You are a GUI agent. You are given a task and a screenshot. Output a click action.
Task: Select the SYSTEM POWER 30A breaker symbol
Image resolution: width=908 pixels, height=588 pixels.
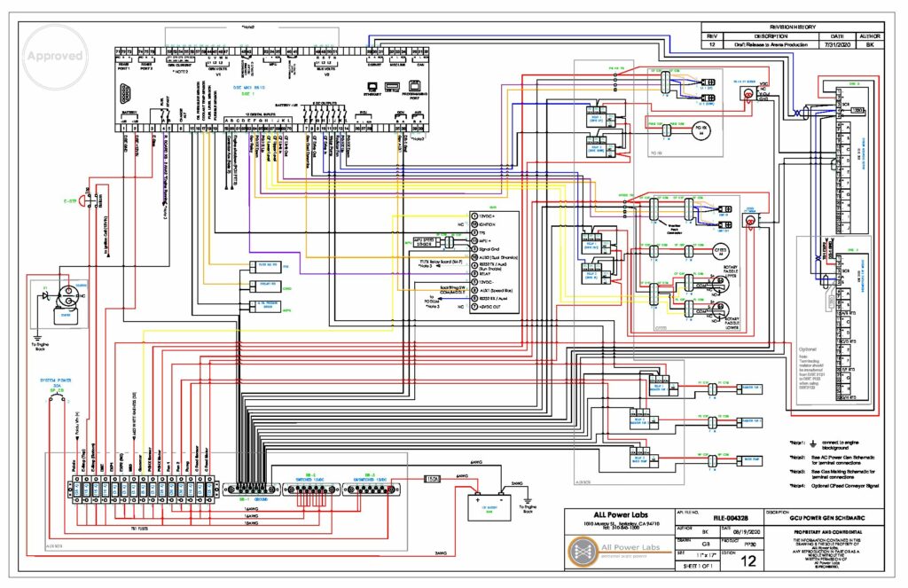[57, 398]
